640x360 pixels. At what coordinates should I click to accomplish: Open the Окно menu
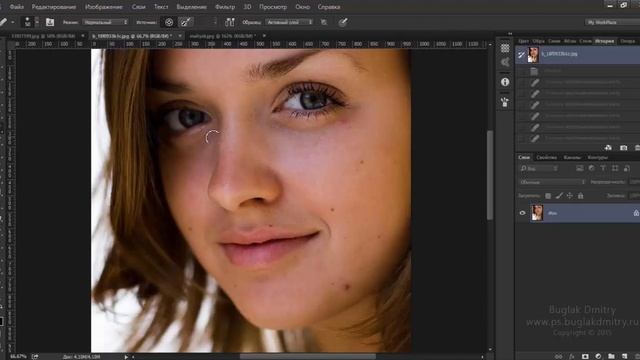click(302, 7)
